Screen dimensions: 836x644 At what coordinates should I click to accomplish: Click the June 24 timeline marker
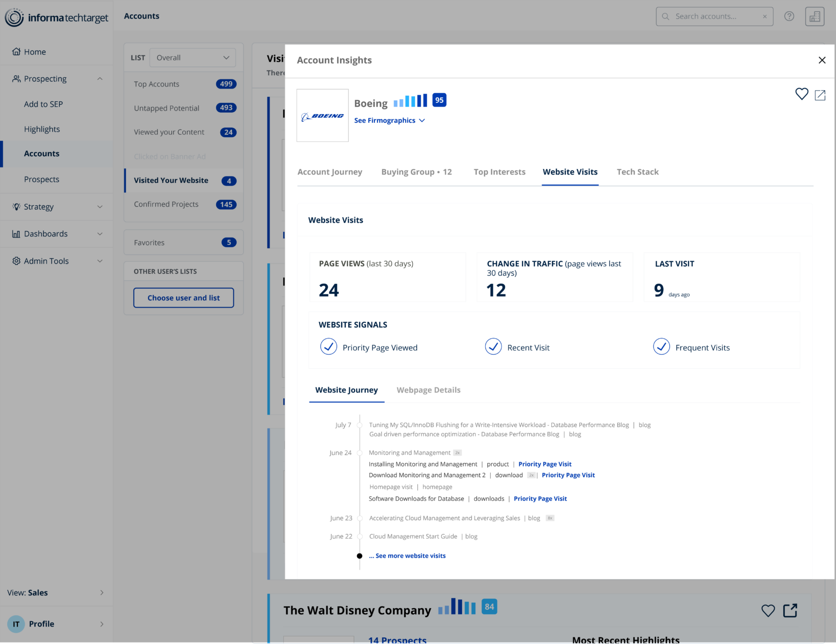click(360, 453)
